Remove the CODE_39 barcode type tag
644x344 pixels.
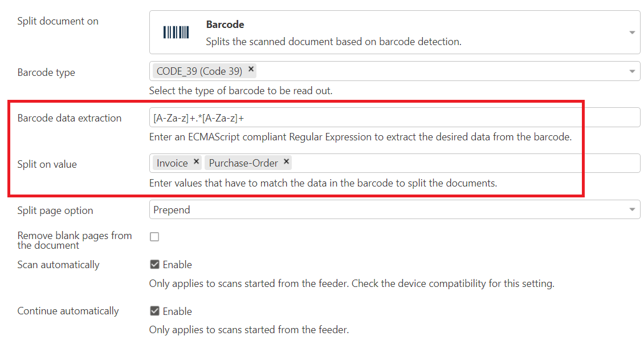[x=251, y=69]
